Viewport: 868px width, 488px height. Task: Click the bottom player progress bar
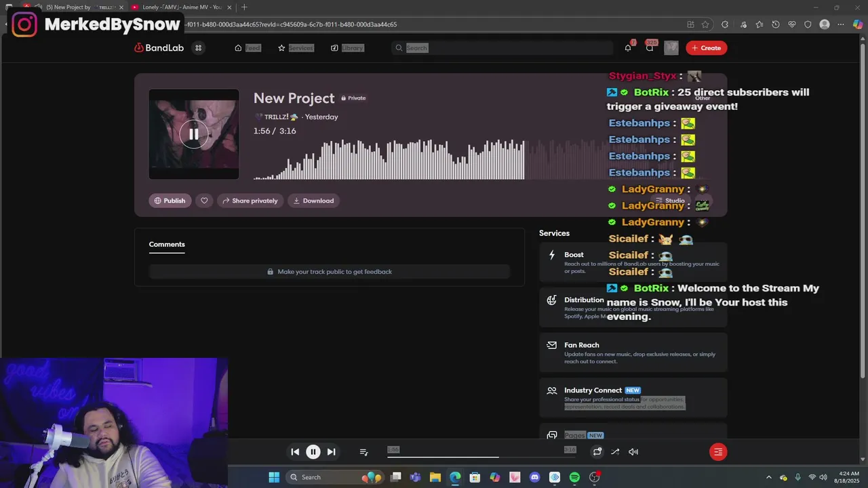481,457
